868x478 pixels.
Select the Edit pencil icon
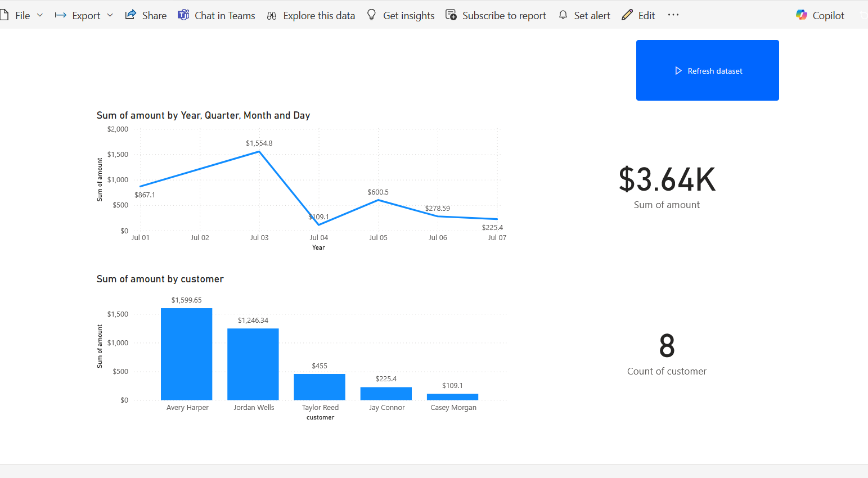(626, 15)
